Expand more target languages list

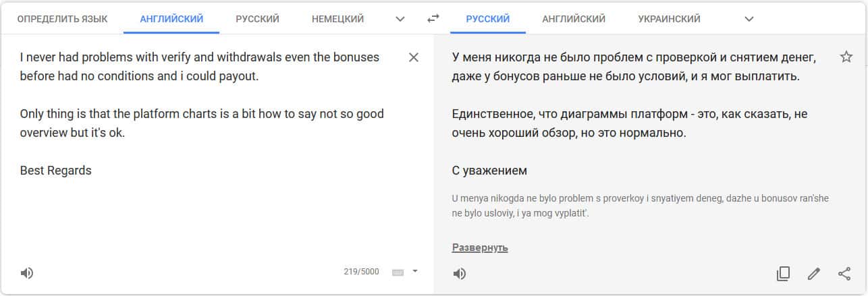(749, 19)
